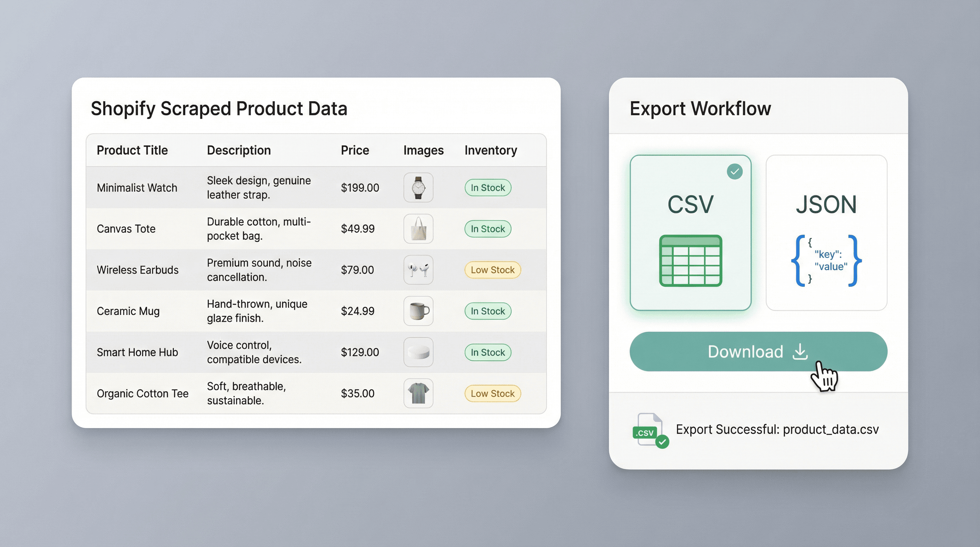Click the Wireless Earbuds product image
Viewport: 980px width, 547px height.
(418, 270)
